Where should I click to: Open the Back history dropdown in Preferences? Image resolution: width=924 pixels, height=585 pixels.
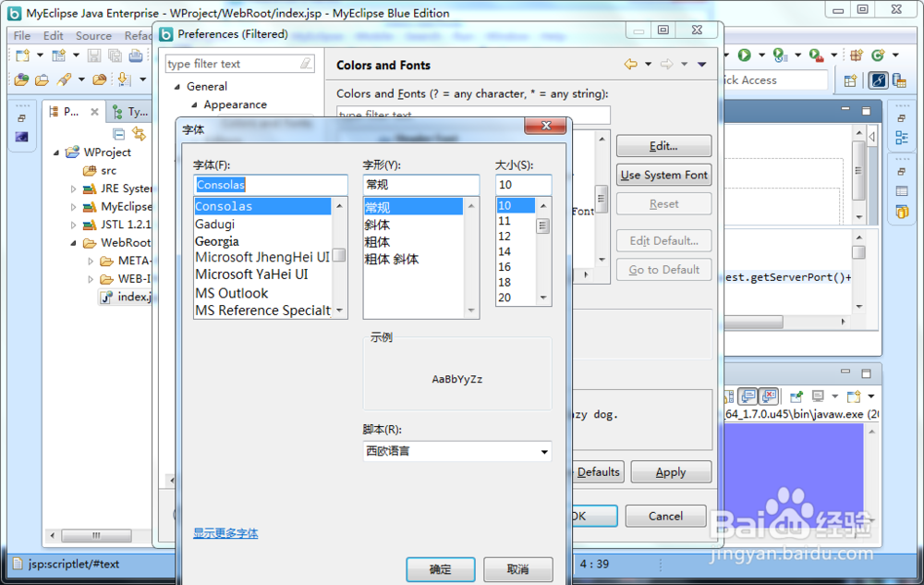(x=648, y=64)
